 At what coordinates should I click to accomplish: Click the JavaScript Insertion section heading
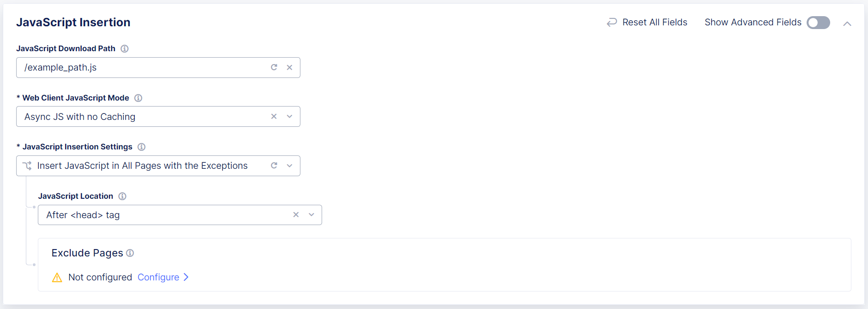73,22
